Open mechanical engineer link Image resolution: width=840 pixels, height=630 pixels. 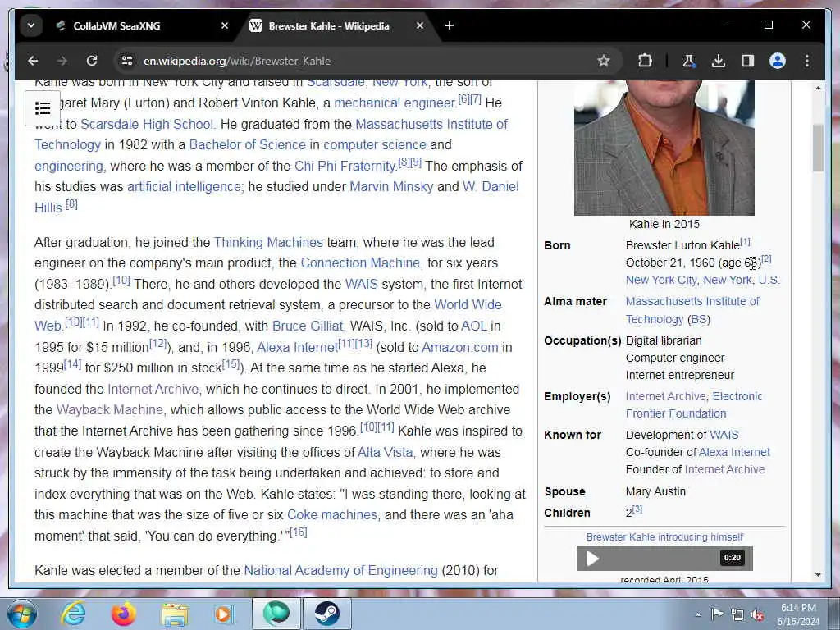(x=395, y=103)
